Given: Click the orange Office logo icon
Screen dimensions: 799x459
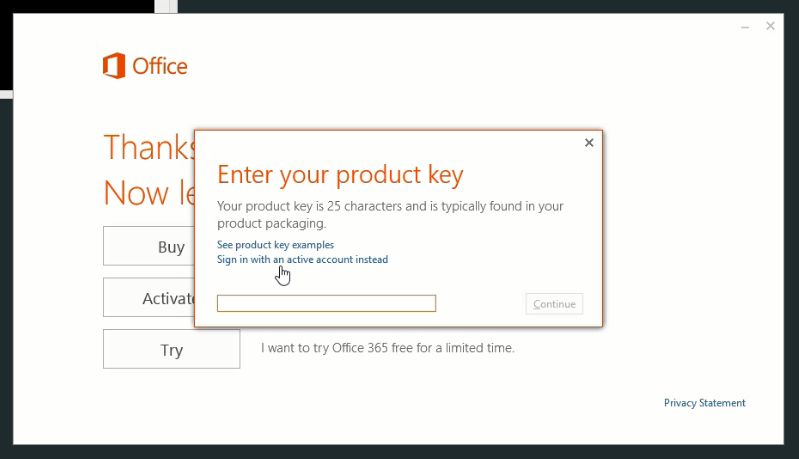Looking at the screenshot, I should pyautogui.click(x=114, y=65).
